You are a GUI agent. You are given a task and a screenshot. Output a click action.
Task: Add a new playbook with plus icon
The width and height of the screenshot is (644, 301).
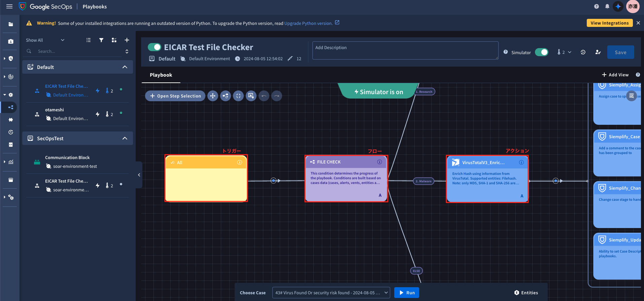coord(127,40)
